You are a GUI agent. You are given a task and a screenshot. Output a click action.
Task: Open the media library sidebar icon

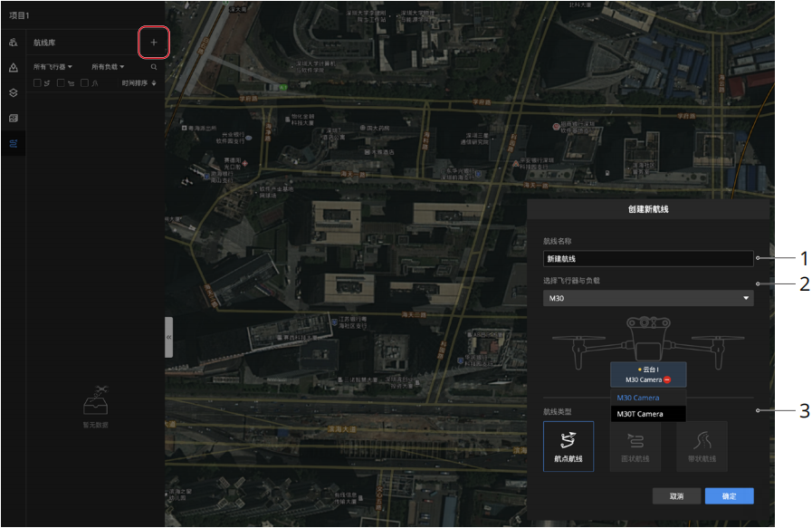[x=14, y=118]
